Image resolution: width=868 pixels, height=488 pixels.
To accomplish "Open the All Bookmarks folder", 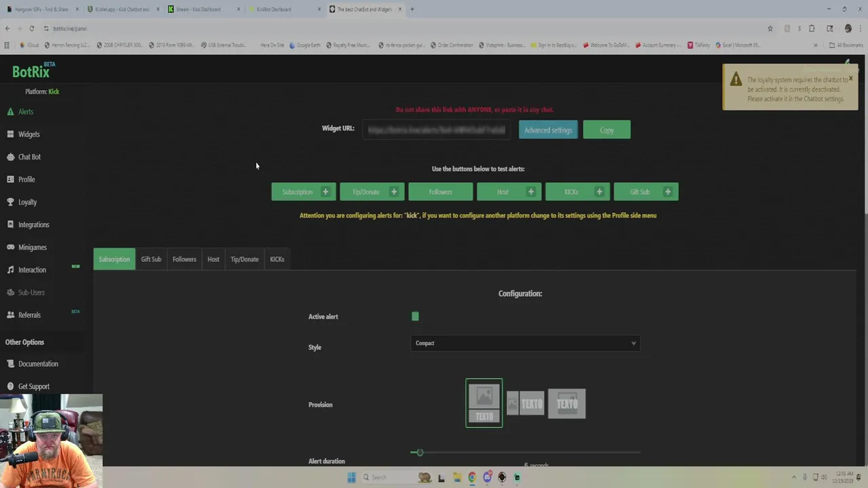I will 846,45.
